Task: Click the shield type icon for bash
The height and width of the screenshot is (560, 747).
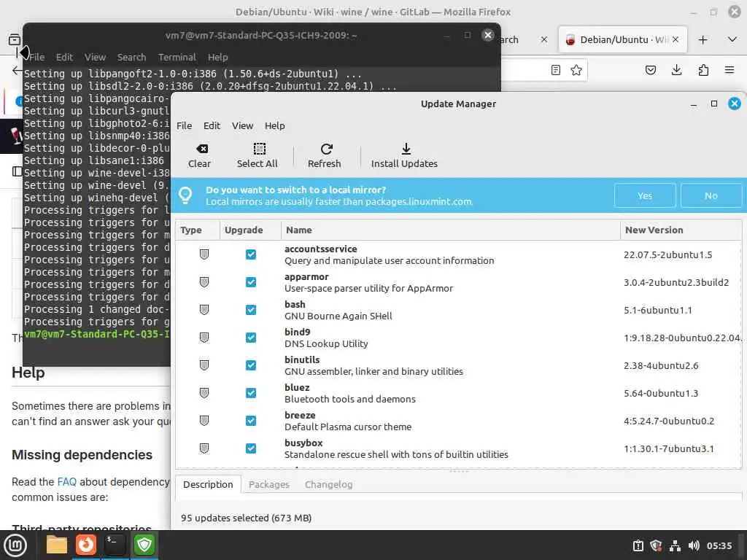Action: point(204,309)
